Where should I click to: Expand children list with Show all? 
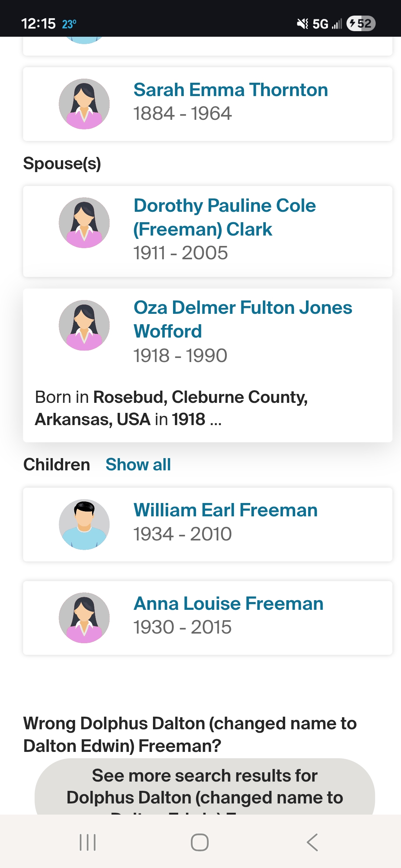(x=138, y=464)
